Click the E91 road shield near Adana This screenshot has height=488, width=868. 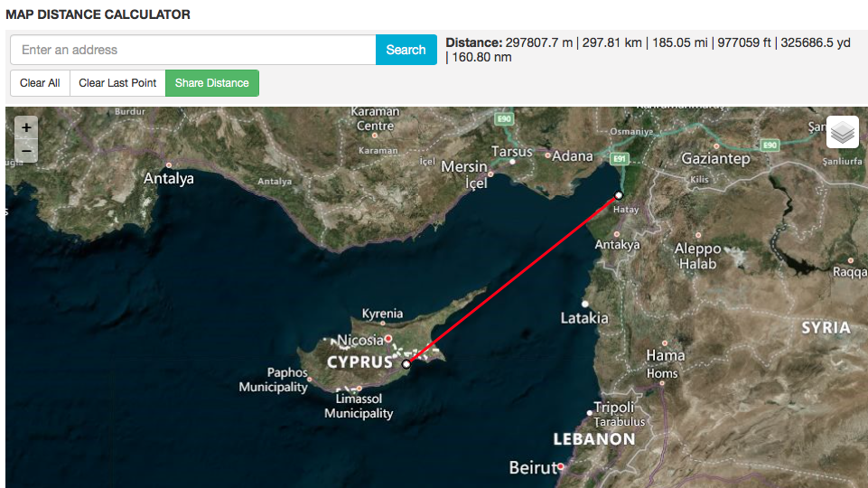tap(620, 159)
